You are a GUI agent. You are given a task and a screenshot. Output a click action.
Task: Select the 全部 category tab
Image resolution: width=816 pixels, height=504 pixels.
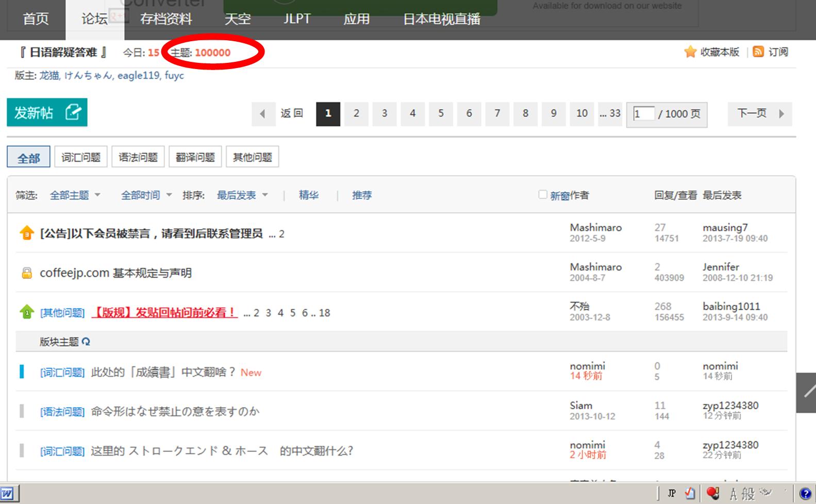click(28, 157)
